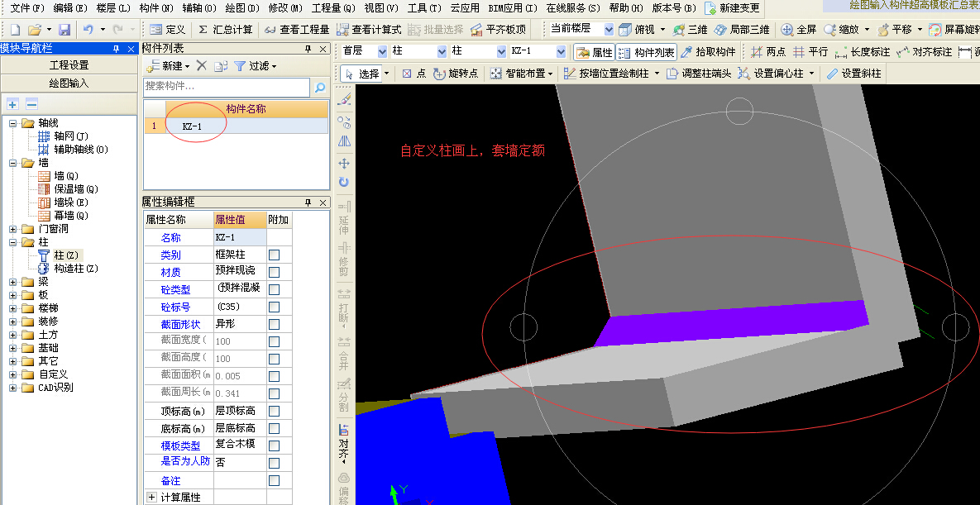Click 查看计算式 view formula

369,30
